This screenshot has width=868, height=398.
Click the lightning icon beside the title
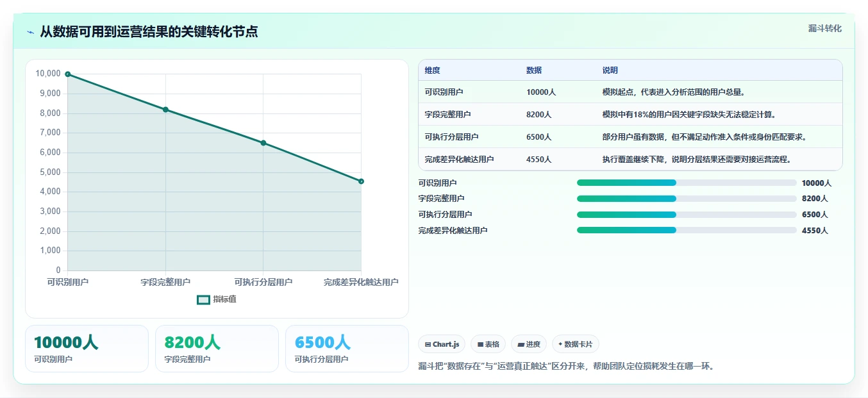(x=30, y=32)
